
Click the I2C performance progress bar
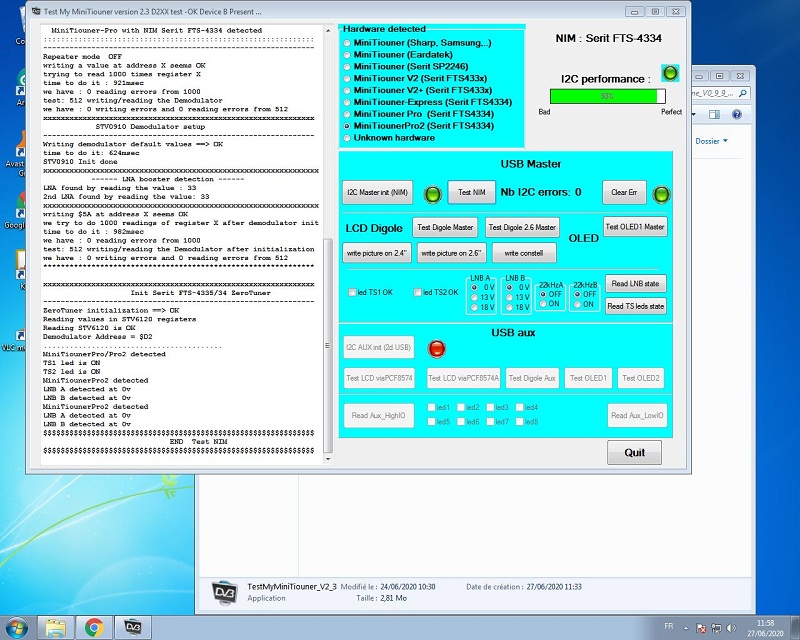[607, 96]
